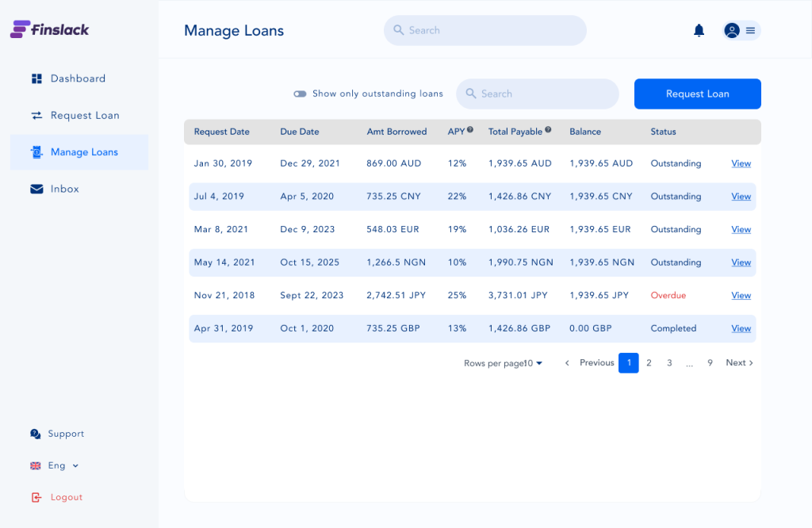812x528 pixels.
Task: Open the notifications bell
Action: (699, 29)
